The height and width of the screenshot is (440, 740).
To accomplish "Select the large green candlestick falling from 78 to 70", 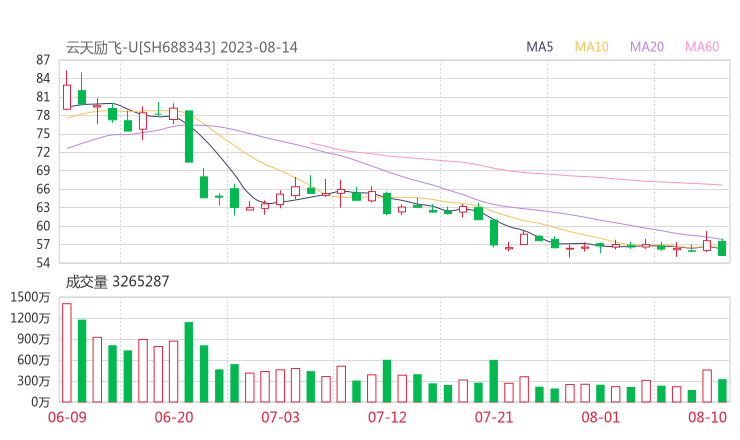I will point(189,136).
